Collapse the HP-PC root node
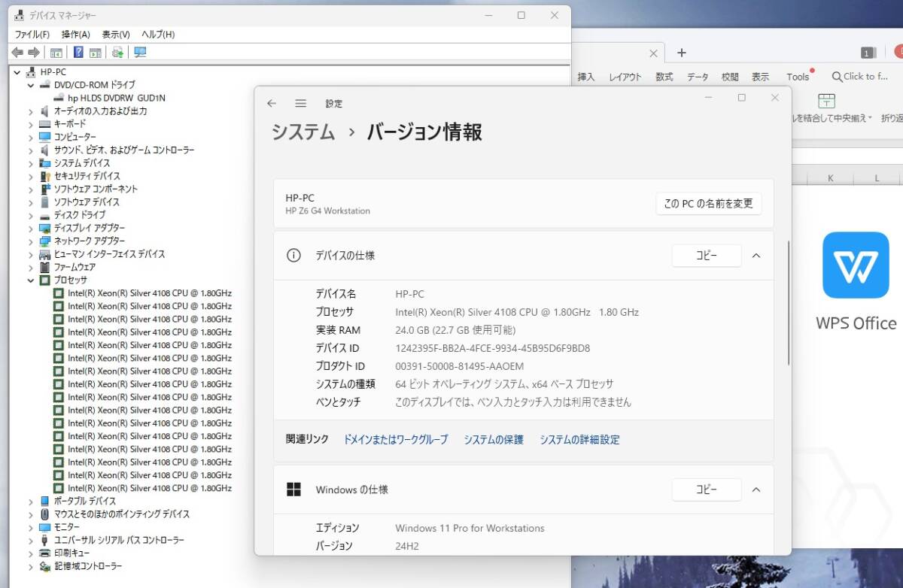The height and width of the screenshot is (588, 903). (x=17, y=72)
